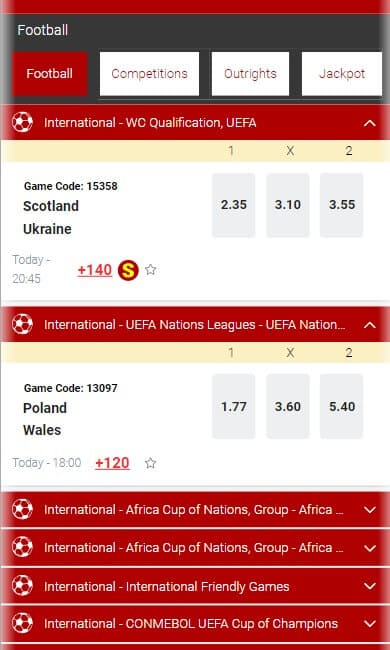Open the Outrights tab
390x650 pixels.
coord(250,74)
